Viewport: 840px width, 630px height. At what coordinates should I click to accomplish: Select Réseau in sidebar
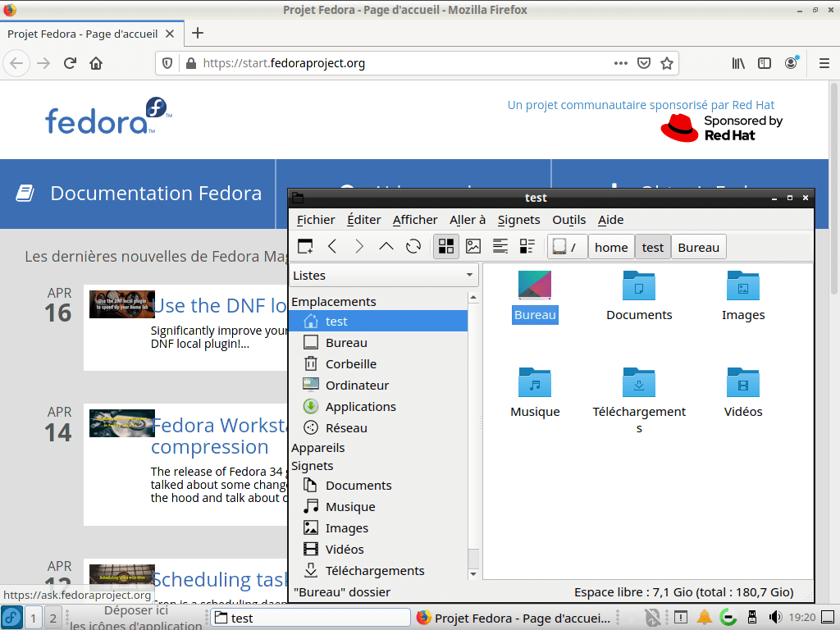point(378,428)
